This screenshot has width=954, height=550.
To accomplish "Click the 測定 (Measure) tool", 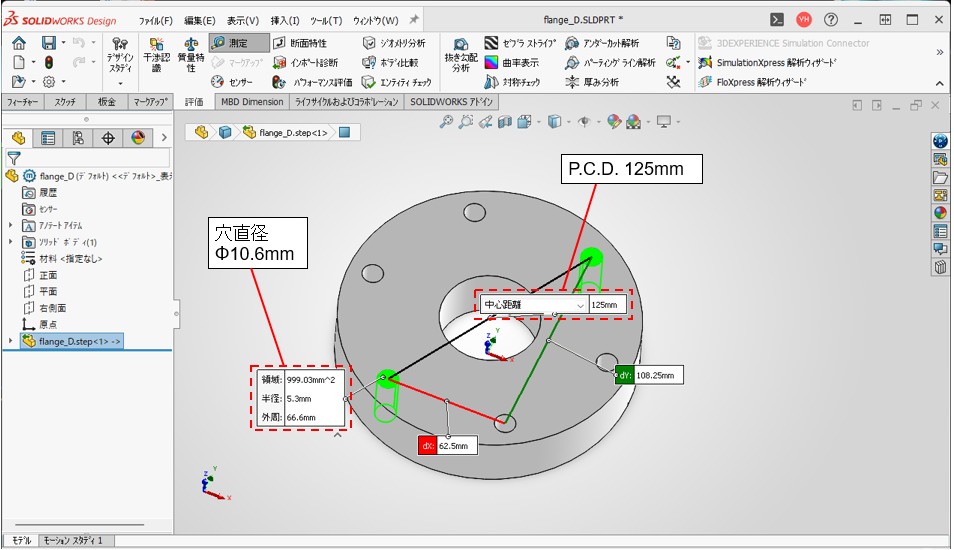I will click(239, 43).
